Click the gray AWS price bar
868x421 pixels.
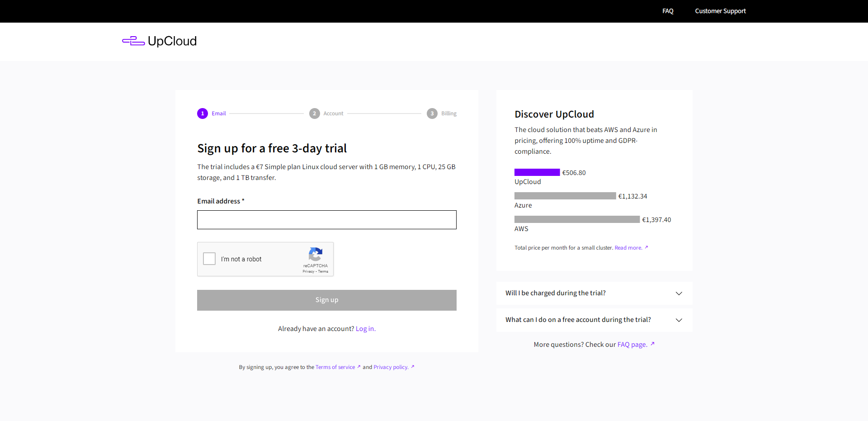[577, 219]
